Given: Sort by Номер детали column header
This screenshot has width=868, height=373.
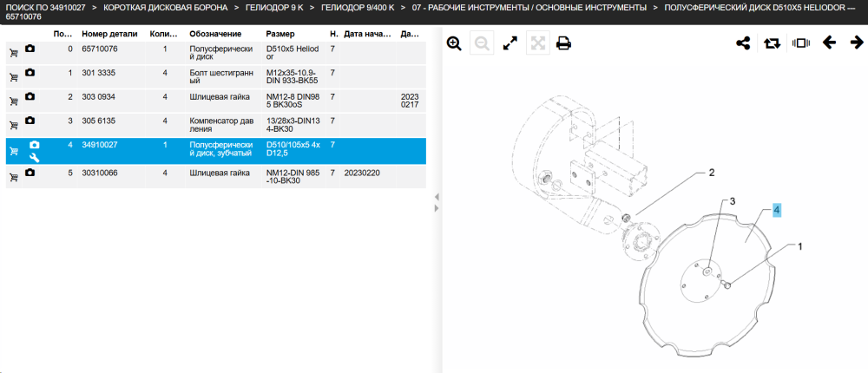Looking at the screenshot, I should coord(109,35).
